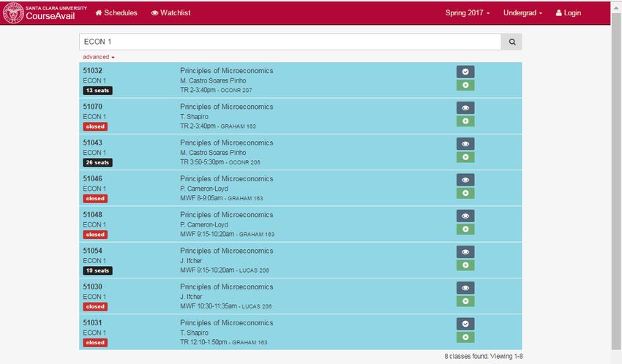Open the Spring 2017 term dropdown
Viewport: 622px width, 364px height.
coord(468,12)
